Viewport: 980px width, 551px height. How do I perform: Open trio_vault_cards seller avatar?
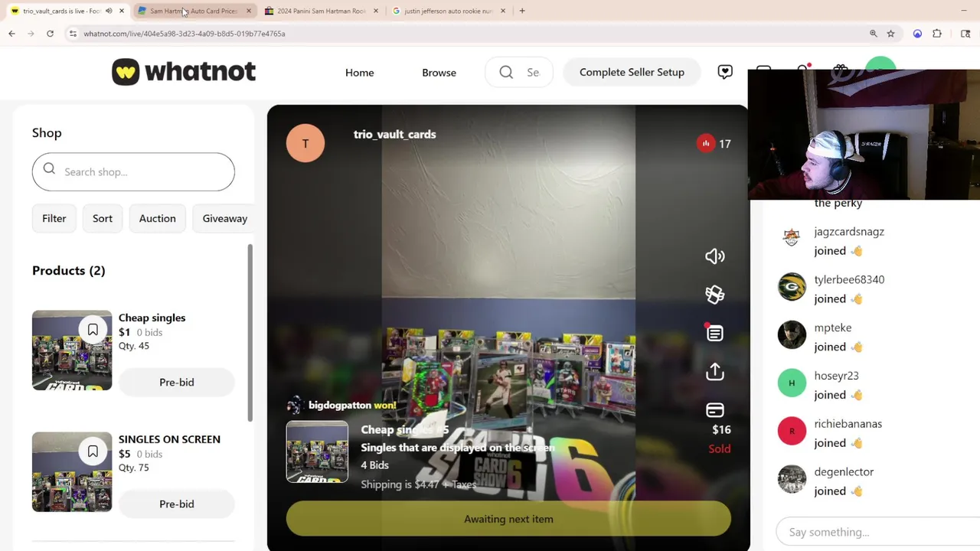[305, 143]
